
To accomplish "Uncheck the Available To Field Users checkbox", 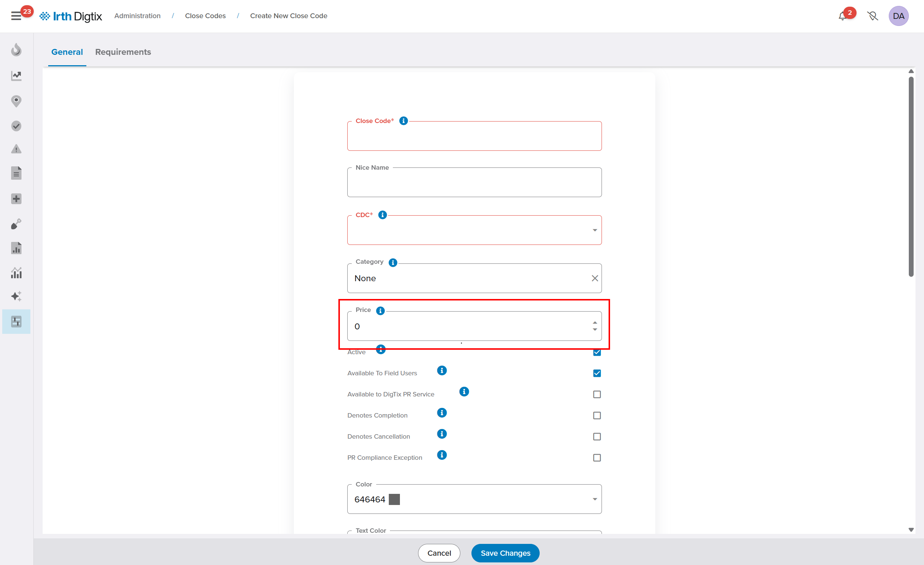I will point(597,373).
